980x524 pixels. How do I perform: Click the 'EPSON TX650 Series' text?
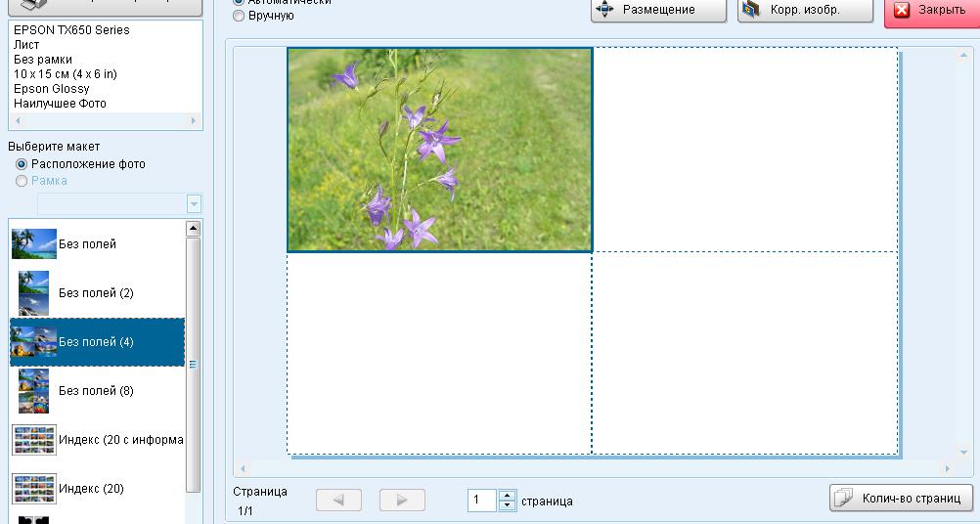click(71, 30)
